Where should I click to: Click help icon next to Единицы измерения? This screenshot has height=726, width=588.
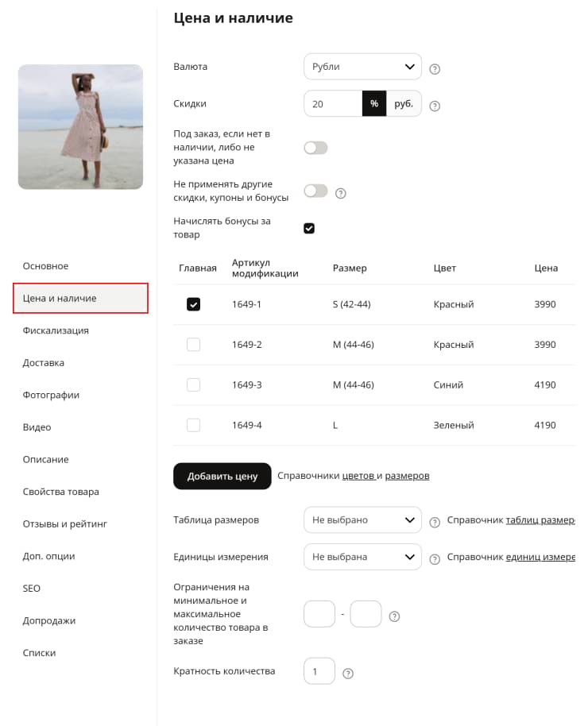point(434,559)
